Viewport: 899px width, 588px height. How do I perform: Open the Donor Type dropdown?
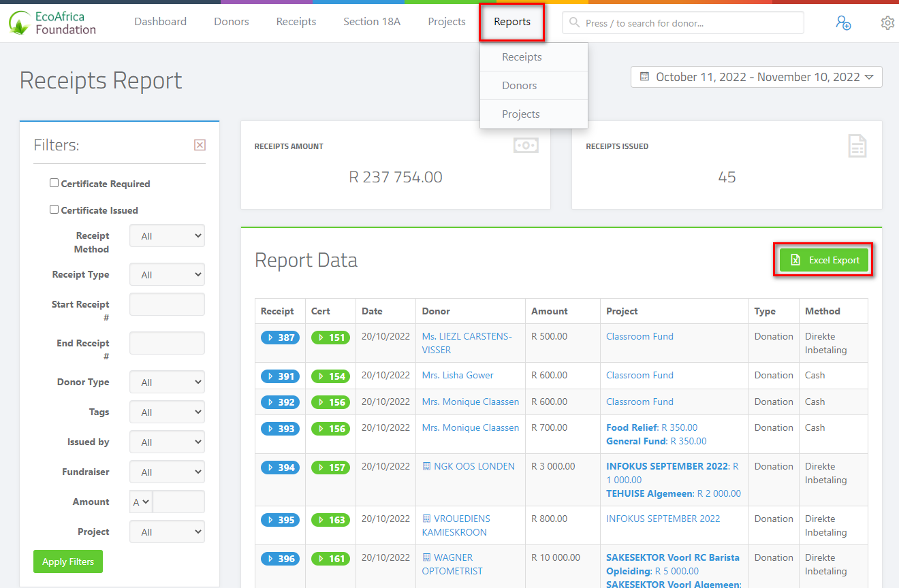click(x=167, y=382)
